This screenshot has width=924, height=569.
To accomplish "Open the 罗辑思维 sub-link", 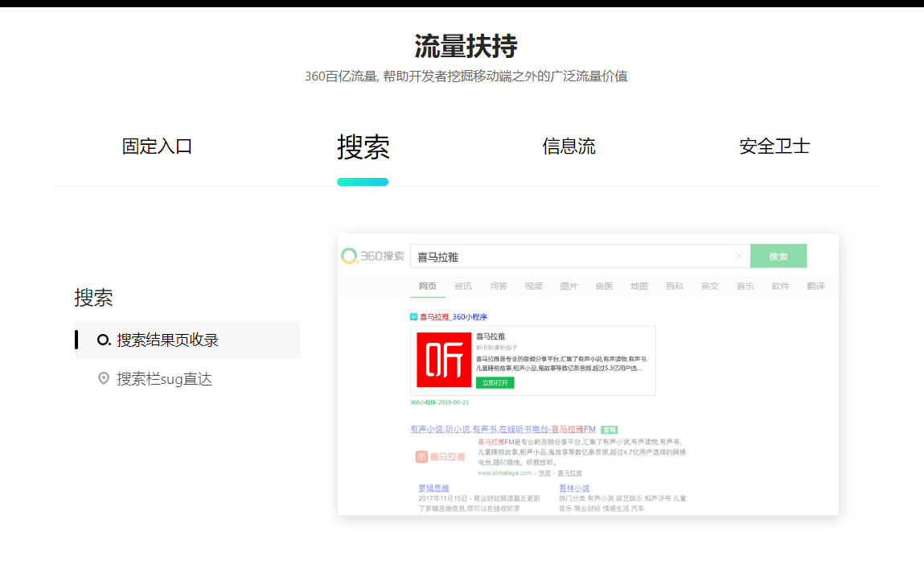I will [433, 489].
